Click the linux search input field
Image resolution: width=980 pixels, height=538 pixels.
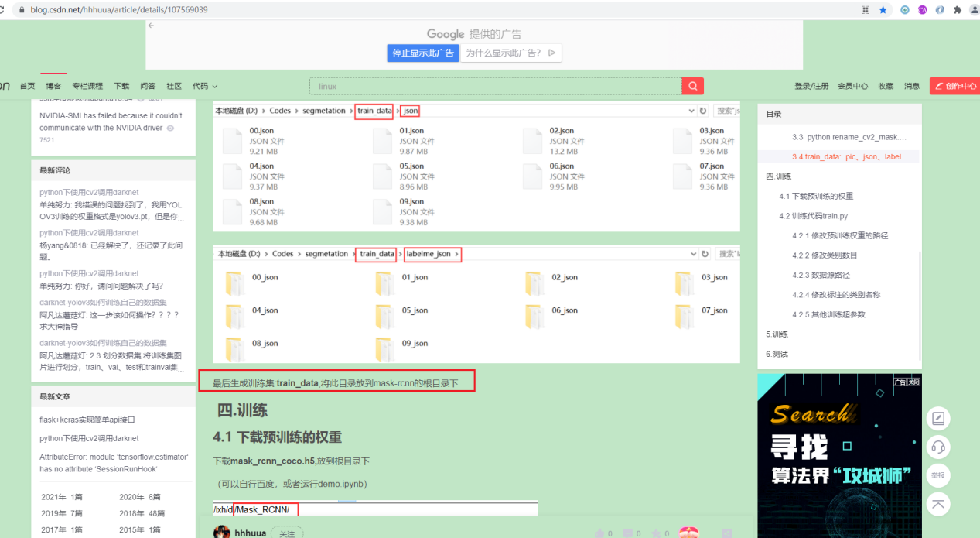[x=495, y=86]
